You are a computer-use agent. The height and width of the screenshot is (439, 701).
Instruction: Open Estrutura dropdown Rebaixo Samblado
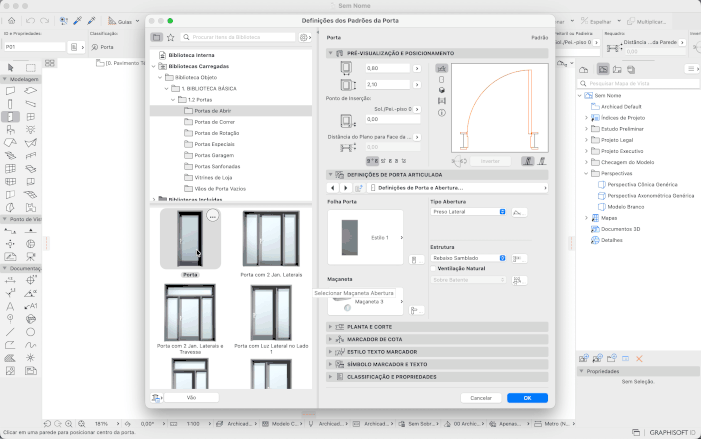click(x=468, y=258)
